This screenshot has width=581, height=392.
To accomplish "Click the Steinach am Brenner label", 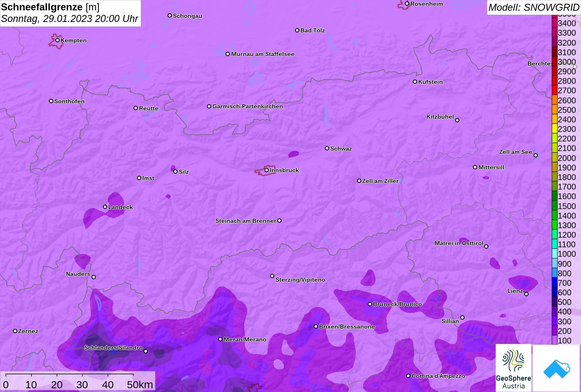I will pos(246,221).
